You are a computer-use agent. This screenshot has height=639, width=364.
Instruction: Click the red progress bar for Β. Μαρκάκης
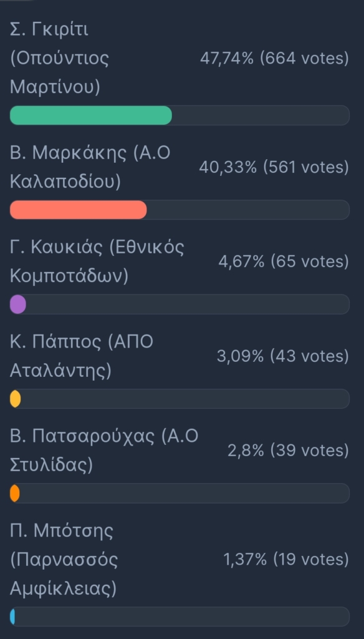78,210
